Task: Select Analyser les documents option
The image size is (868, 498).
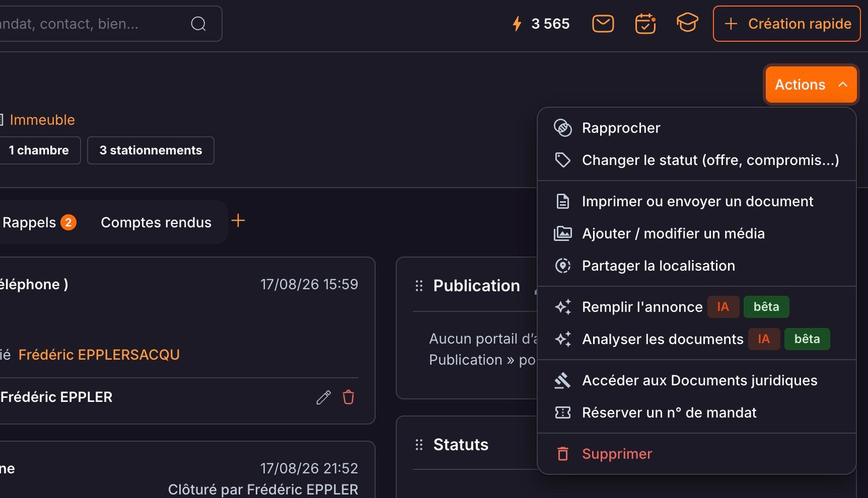Action: [697, 339]
